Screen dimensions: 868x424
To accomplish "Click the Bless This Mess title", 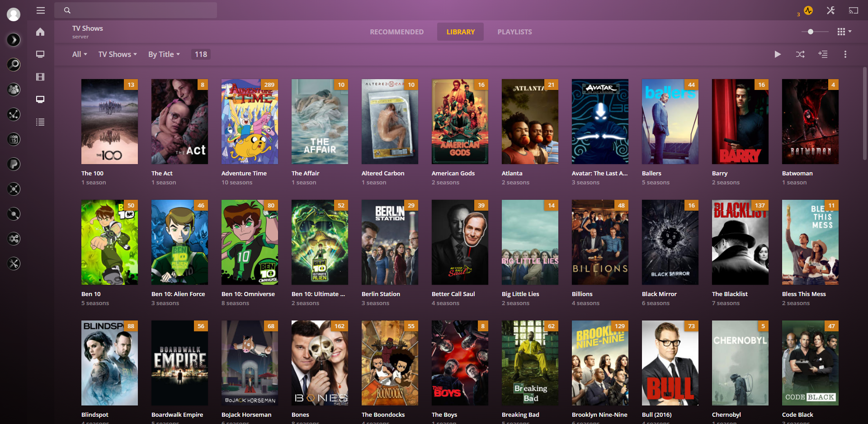I will [x=804, y=294].
